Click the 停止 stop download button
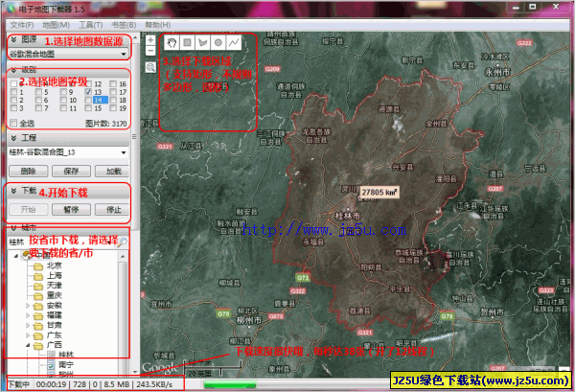Viewport: 575px width, 392px height. [x=112, y=209]
